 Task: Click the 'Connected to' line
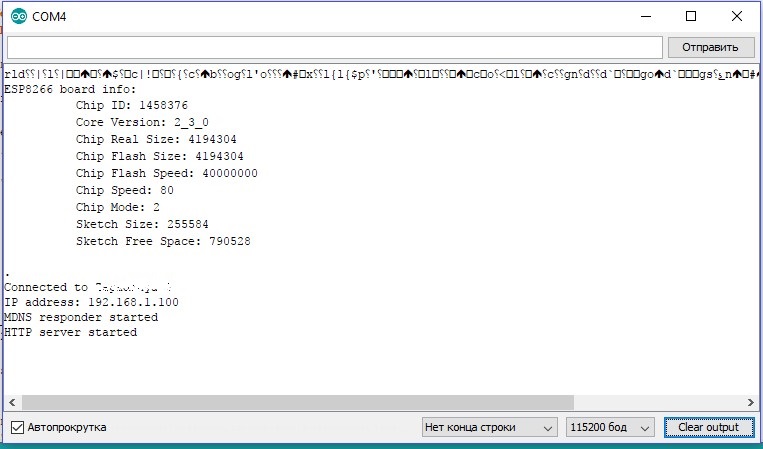click(88, 287)
